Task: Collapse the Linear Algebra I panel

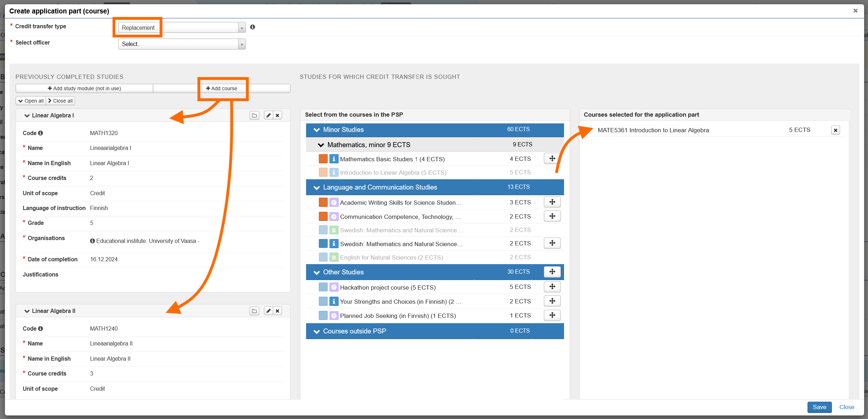Action: [27, 116]
